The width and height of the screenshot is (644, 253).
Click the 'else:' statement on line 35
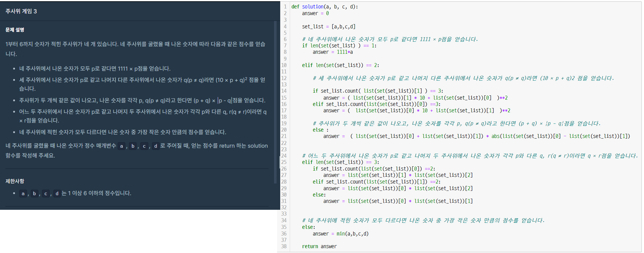point(308,227)
